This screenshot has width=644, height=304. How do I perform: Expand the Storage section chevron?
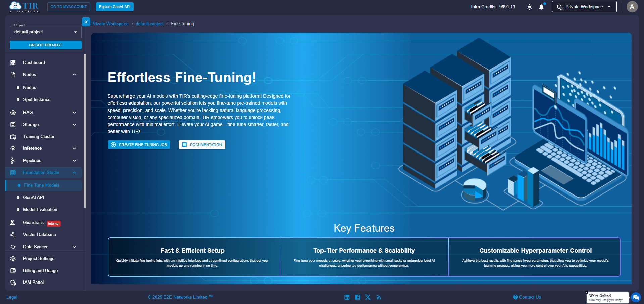click(x=75, y=125)
